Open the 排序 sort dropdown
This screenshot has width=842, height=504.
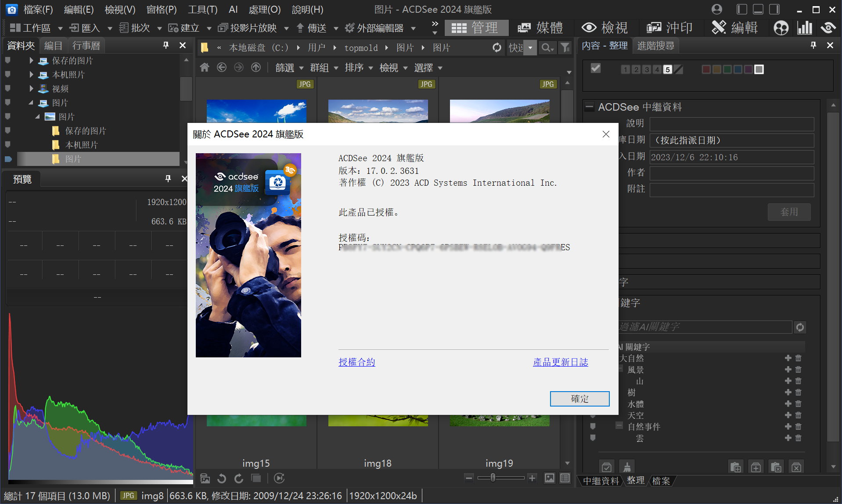tap(359, 68)
